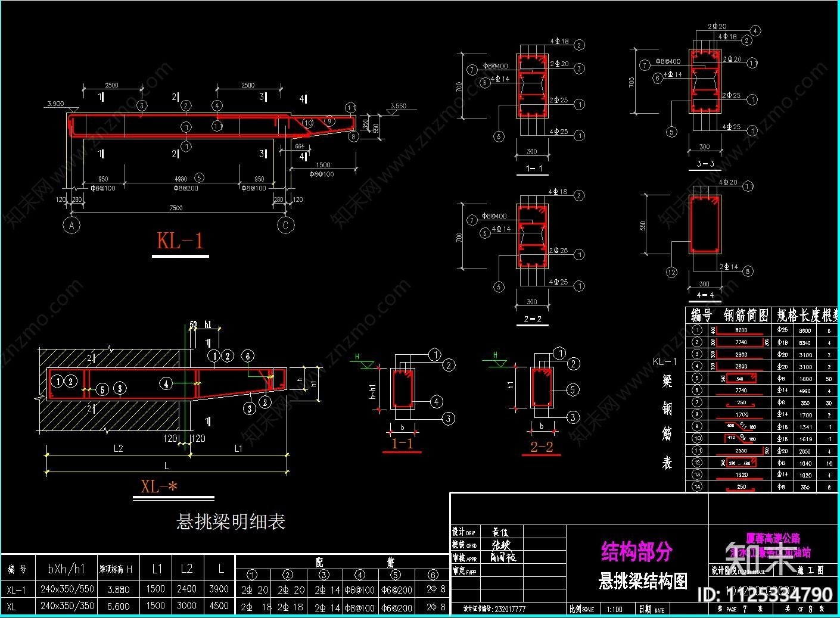
Task: Click the bXh/h1 column header
Action: 67,569
